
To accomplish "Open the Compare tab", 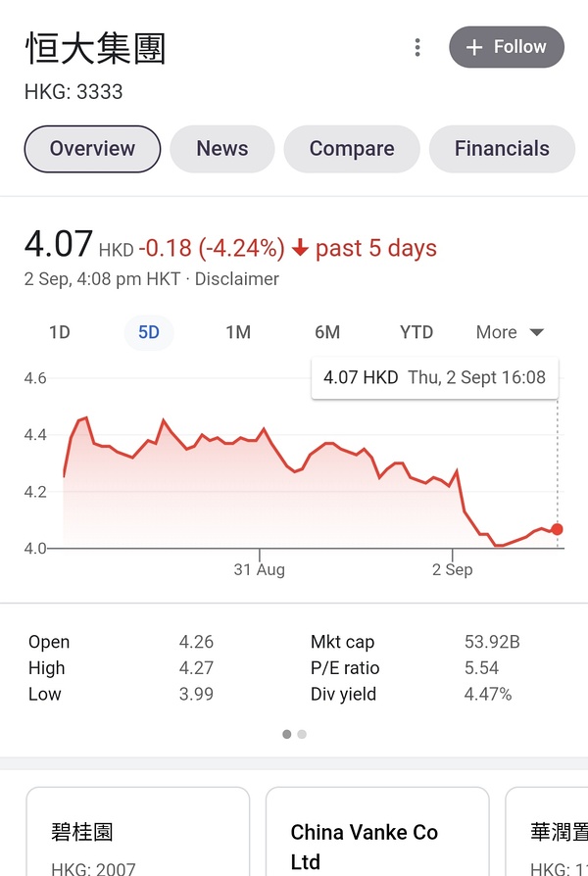I will click(x=352, y=149).
